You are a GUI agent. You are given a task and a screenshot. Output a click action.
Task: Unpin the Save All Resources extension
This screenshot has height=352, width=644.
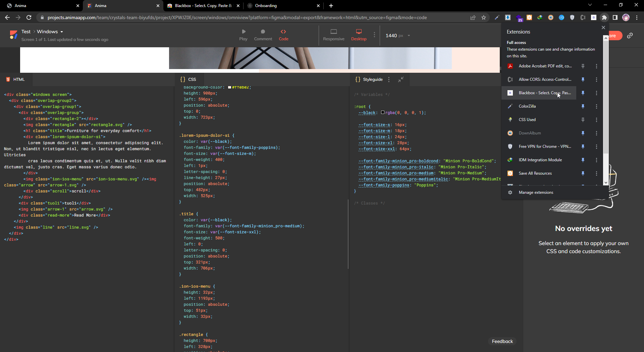click(x=583, y=173)
